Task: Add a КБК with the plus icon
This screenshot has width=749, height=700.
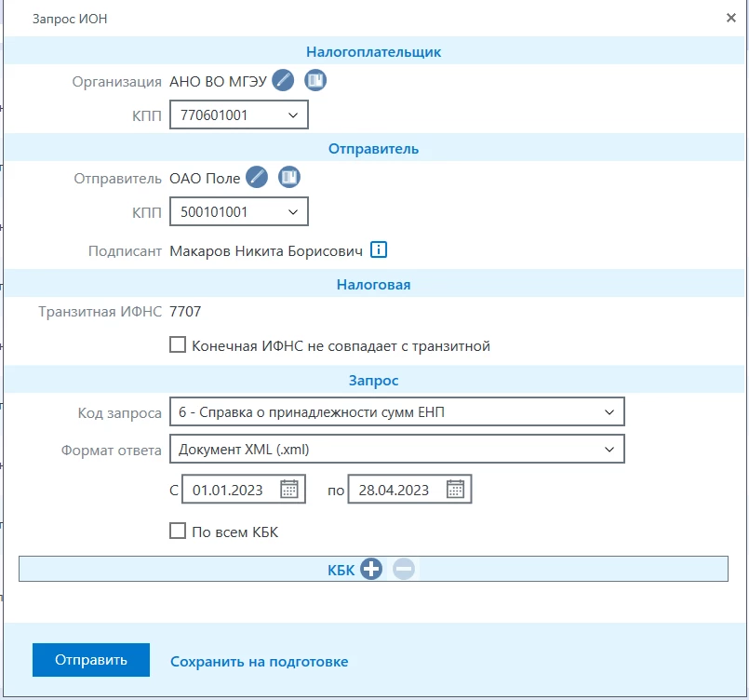Action: (371, 570)
